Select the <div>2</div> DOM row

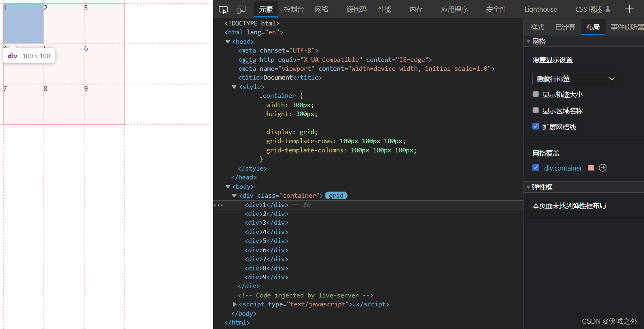(x=266, y=214)
